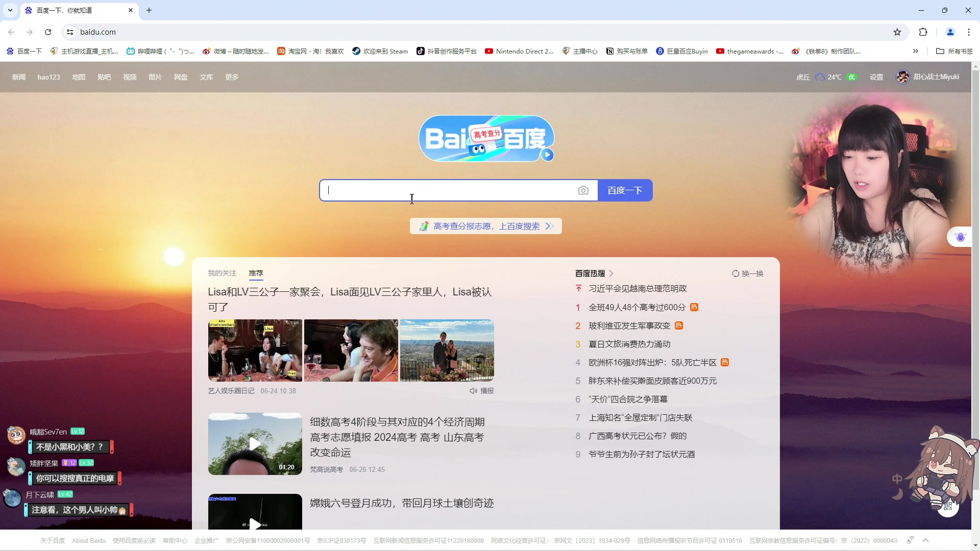Viewport: 980px width, 551px height.
Task: Open the 微博 bookmark
Action: [x=235, y=51]
